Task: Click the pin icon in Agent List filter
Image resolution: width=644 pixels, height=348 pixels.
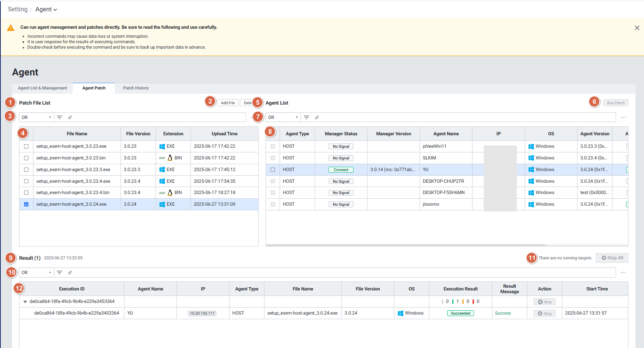Action: (317, 117)
